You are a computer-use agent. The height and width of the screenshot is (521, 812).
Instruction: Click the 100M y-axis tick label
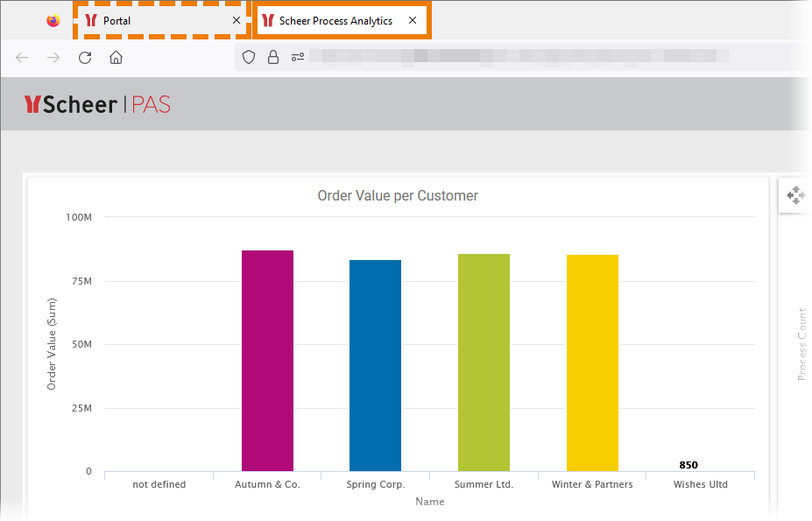tap(79, 217)
